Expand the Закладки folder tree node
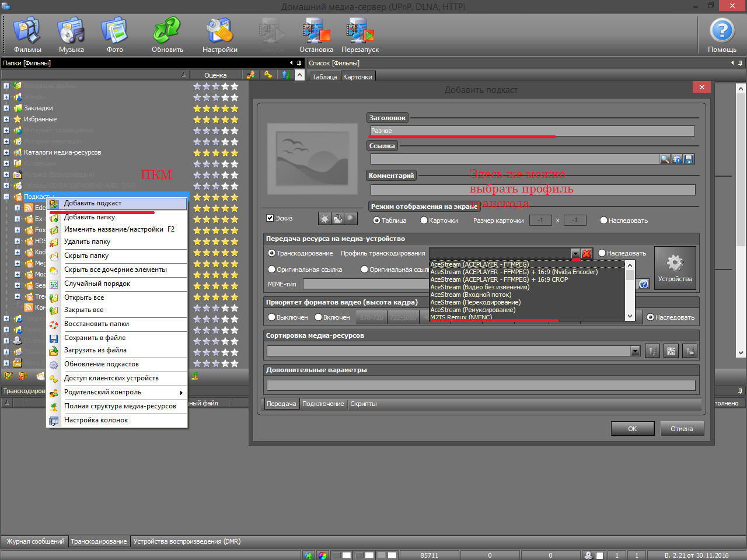Viewport: 747px width, 560px height. coord(6,108)
